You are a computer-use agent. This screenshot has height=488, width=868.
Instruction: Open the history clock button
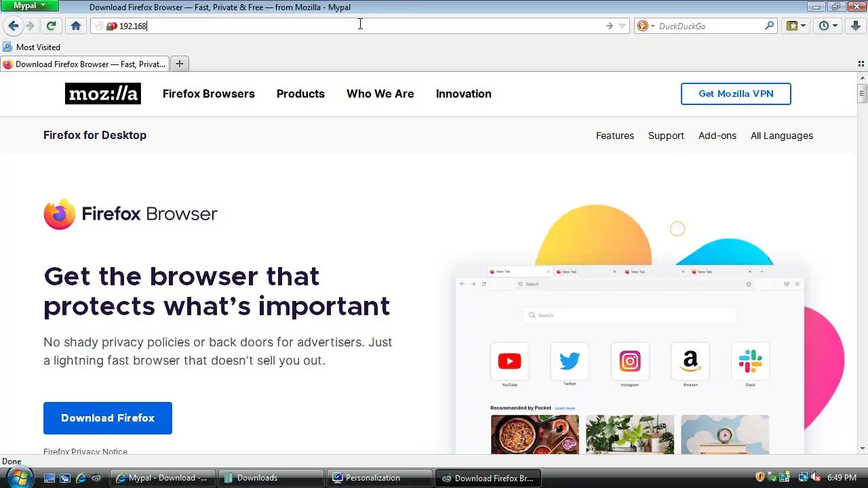coord(824,26)
